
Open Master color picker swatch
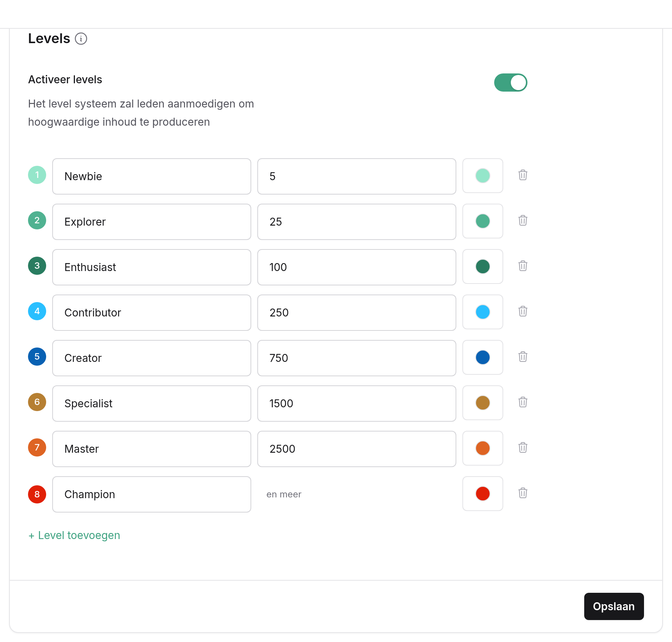pyautogui.click(x=483, y=448)
